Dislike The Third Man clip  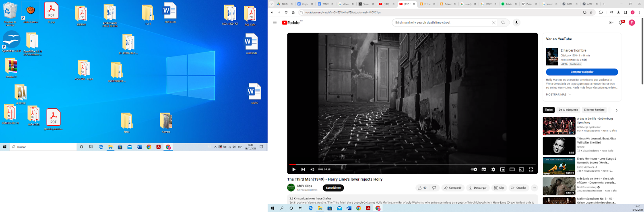[x=434, y=188]
